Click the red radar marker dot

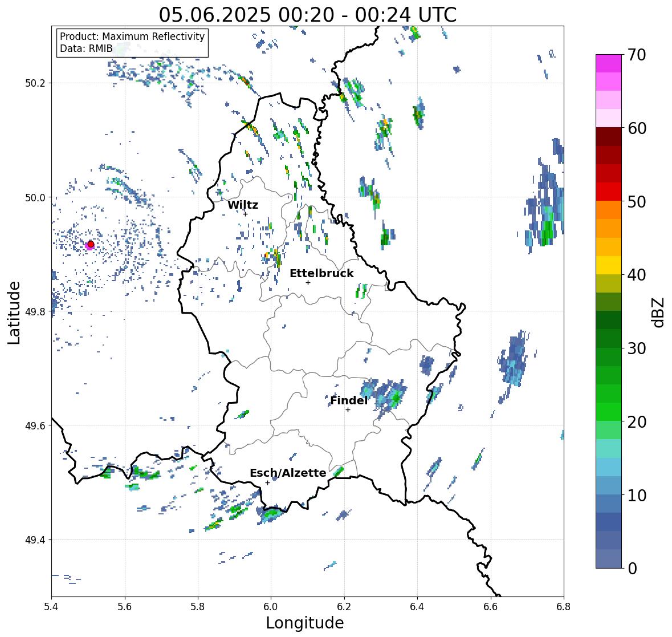91,244
